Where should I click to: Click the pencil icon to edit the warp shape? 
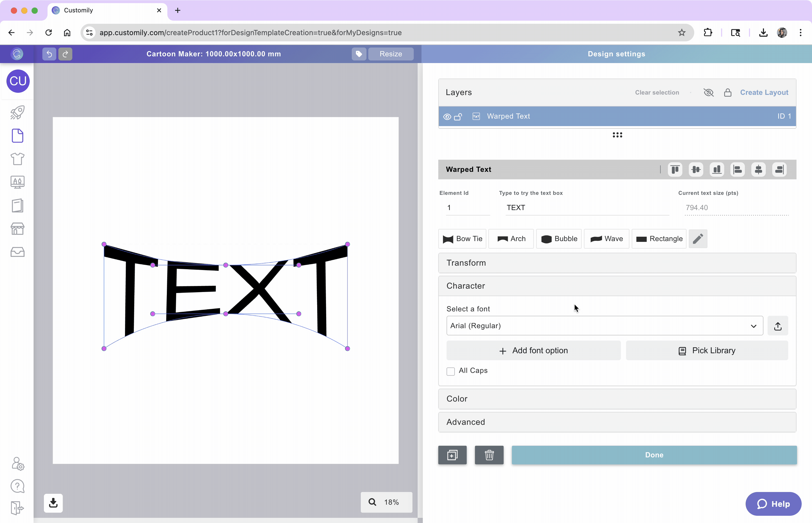point(698,239)
